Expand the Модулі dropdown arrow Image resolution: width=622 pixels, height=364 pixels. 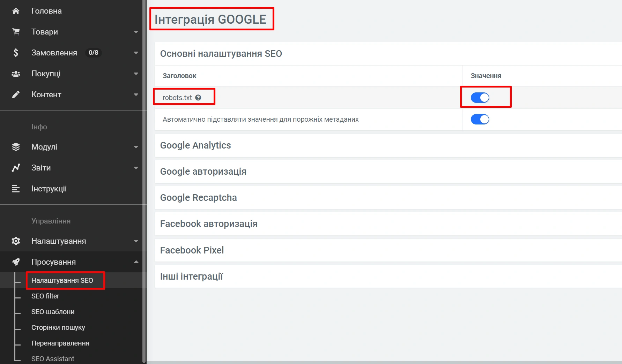tap(136, 147)
